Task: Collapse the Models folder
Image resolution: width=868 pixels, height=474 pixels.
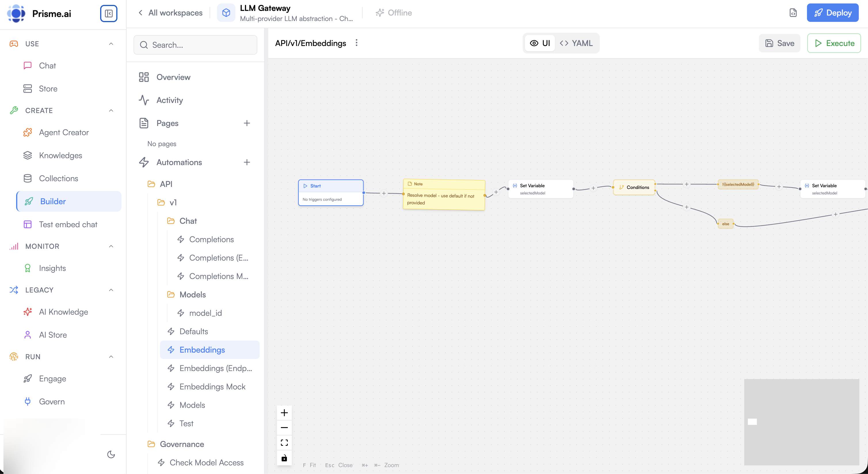Action: tap(186, 295)
